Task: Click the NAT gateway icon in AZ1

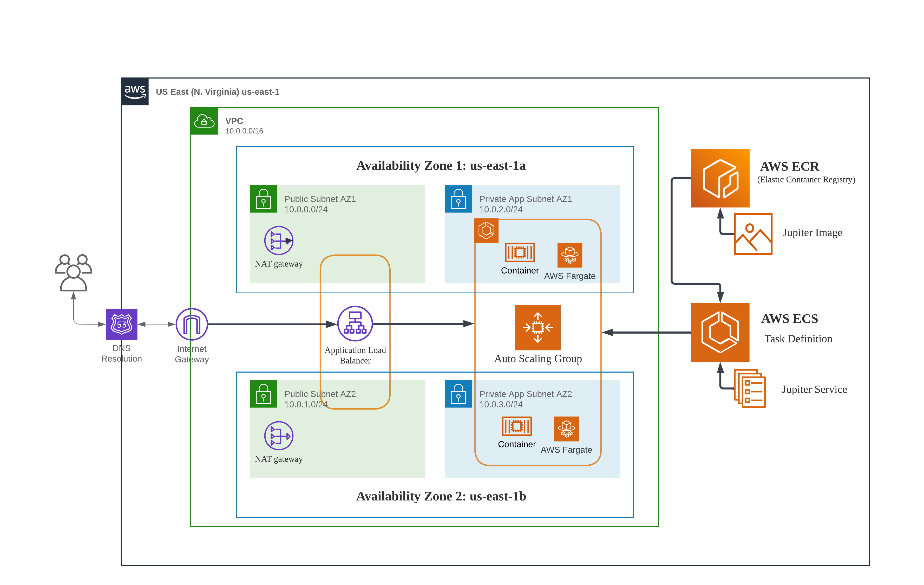Action: [x=279, y=240]
